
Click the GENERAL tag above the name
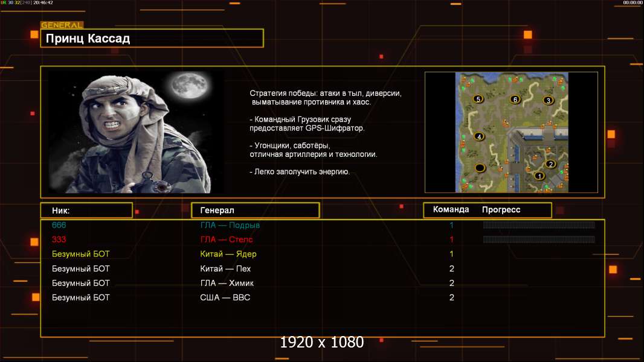point(61,25)
